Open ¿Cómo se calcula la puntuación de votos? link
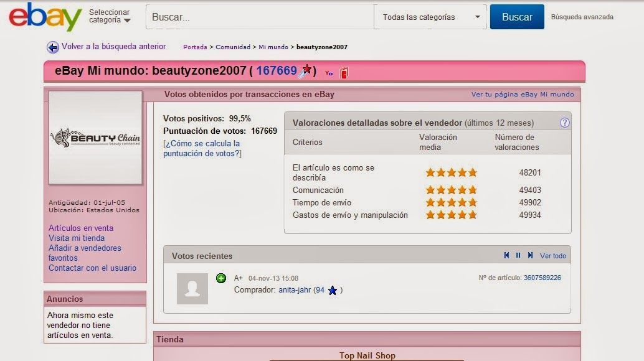Viewport: 644px width, 361px height. pos(202,149)
